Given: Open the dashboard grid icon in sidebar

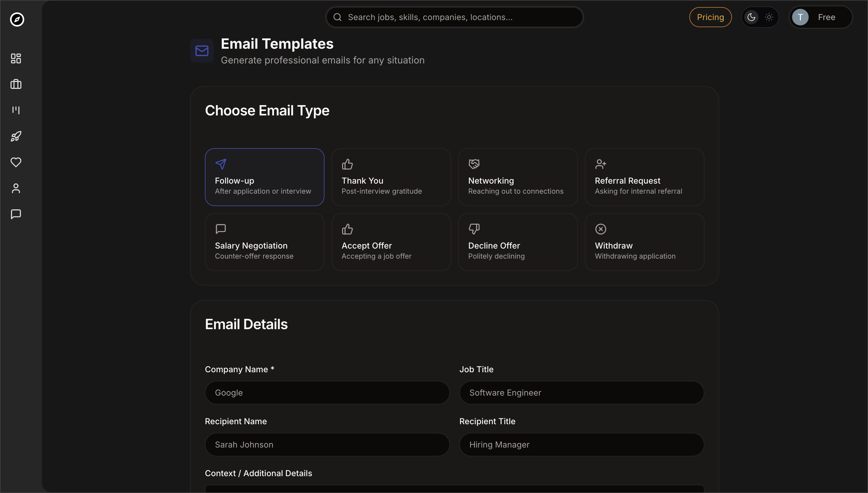Looking at the screenshot, I should click(16, 58).
